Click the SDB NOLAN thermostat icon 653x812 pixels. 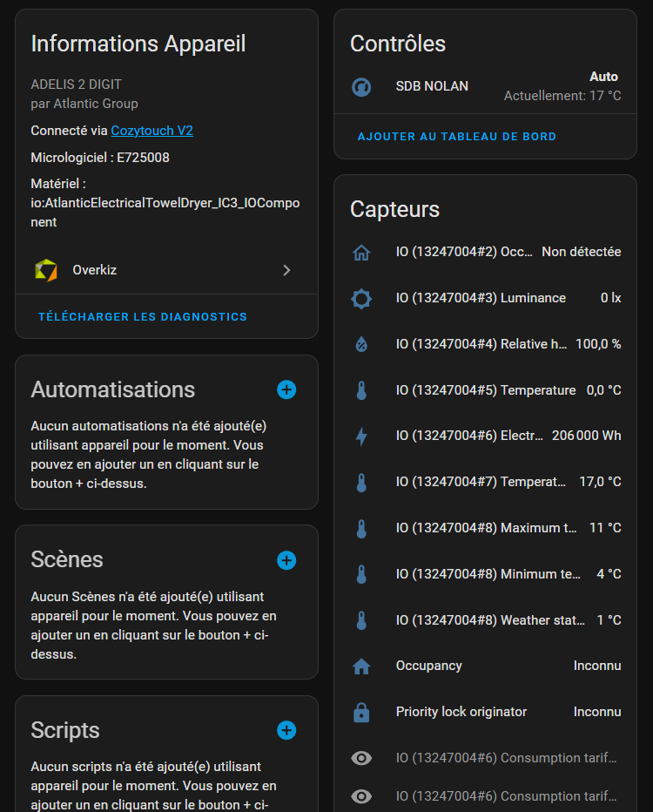[x=361, y=86]
